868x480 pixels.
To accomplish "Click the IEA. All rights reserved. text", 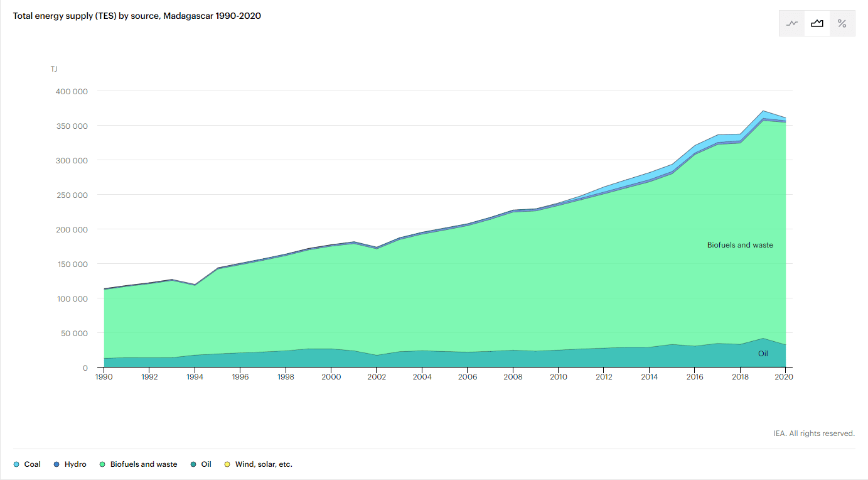I will 814,434.
